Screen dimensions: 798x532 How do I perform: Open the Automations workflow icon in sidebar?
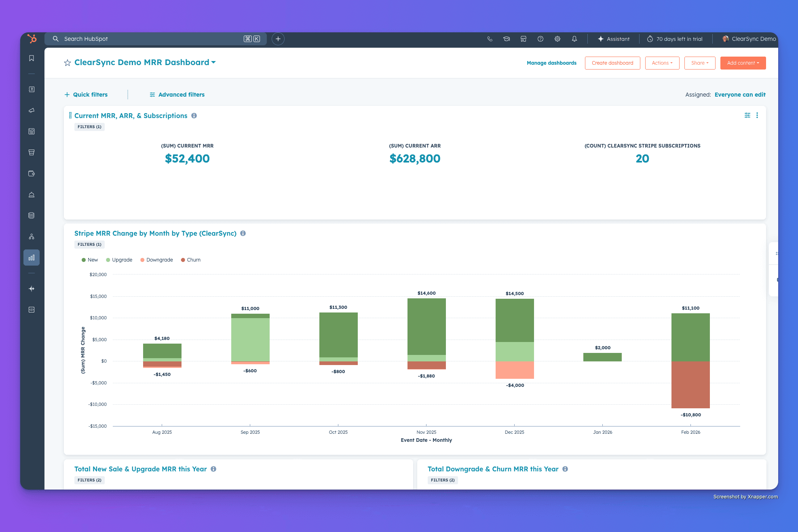point(32,236)
